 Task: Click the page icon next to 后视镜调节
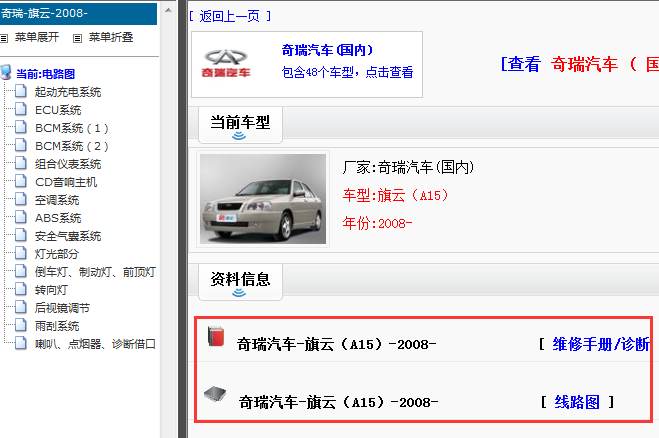21,307
